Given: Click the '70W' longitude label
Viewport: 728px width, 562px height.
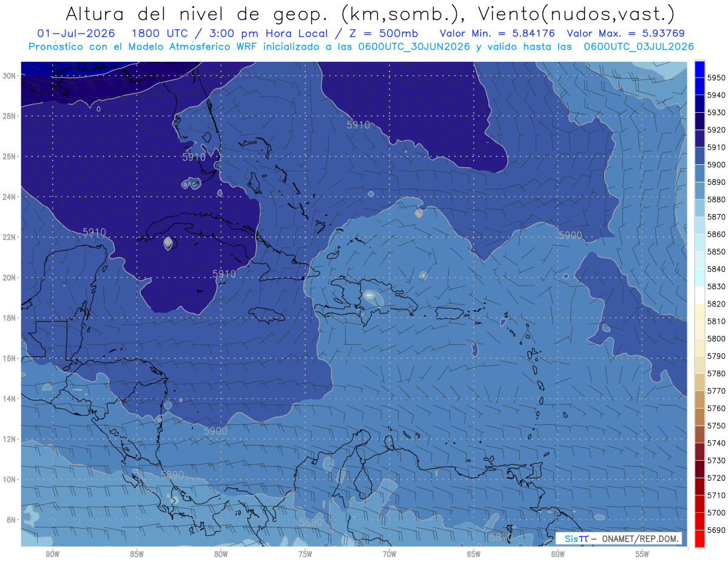Looking at the screenshot, I should click(x=389, y=554).
